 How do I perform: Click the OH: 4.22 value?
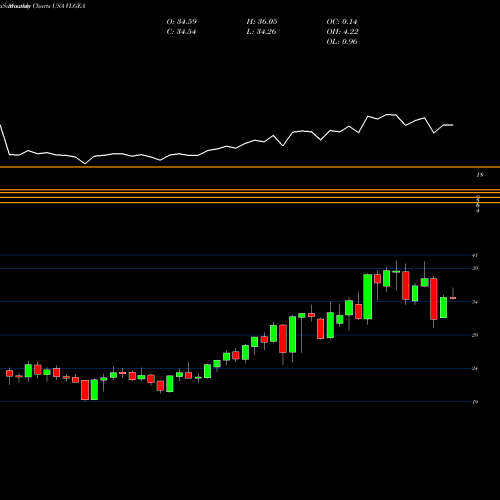(342, 32)
